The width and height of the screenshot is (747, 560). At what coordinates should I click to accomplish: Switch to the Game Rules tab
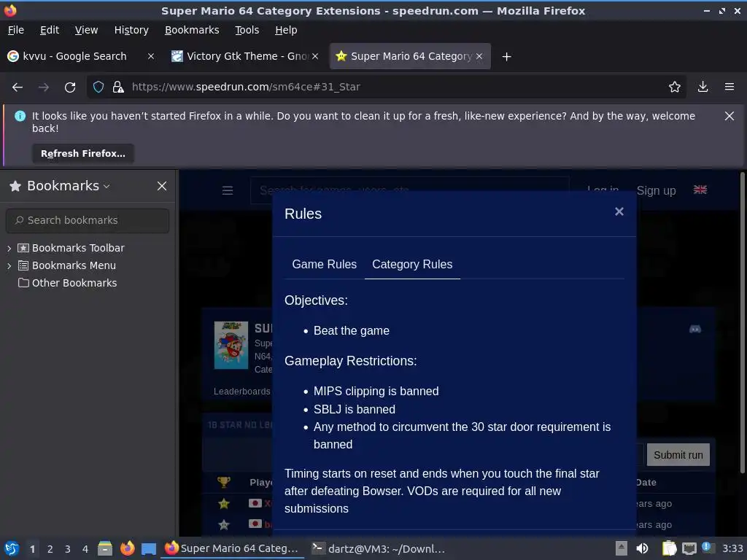[x=324, y=264]
